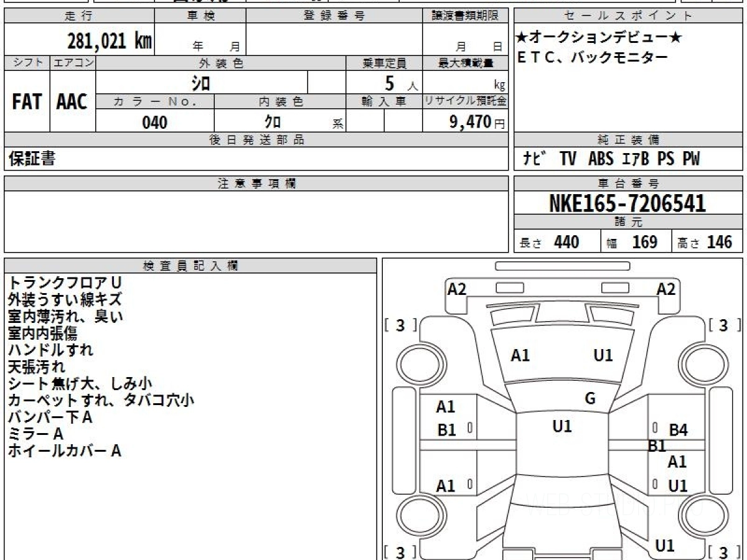Select エアB in the equipment list
Image resolution: width=747 pixels, height=560 pixels.
tap(635, 159)
